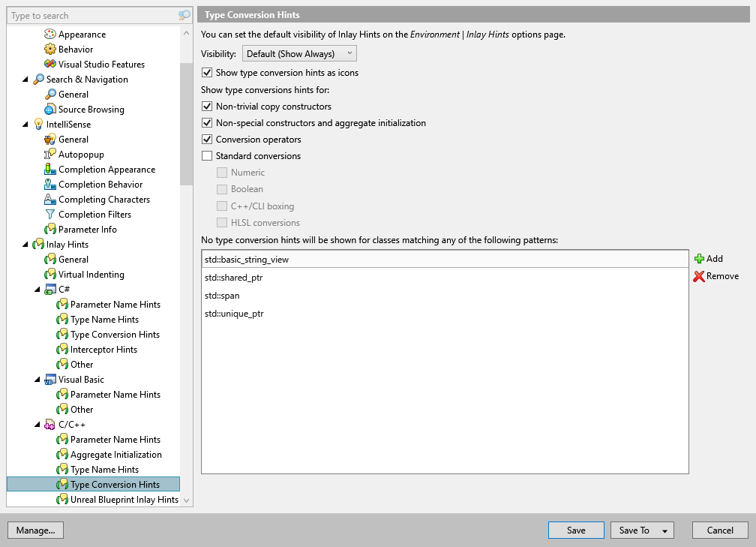Select General under Inlay Hints
756x547 pixels.
pos(73,260)
